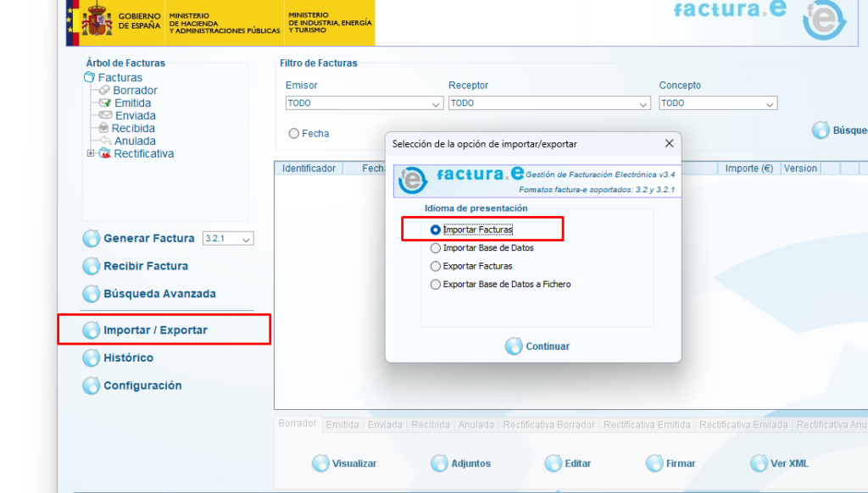Expand the Rectificativa tree node
This screenshot has height=493, width=868.
91,153
